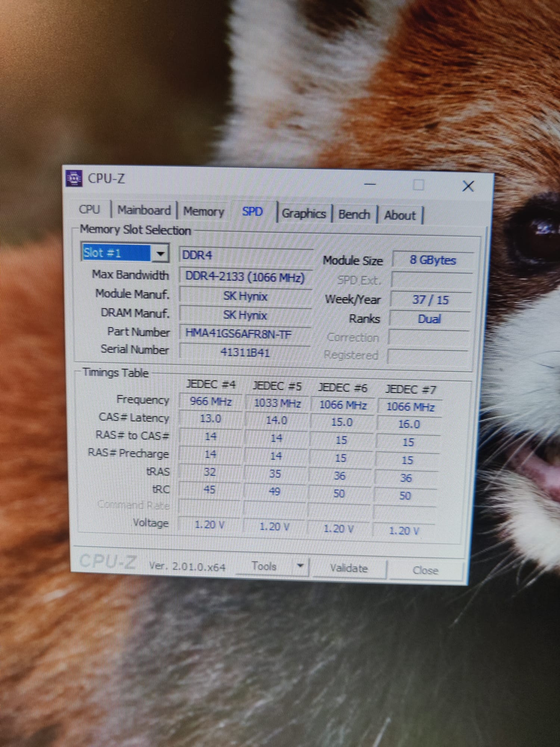The height and width of the screenshot is (747, 560).
Task: Open the About tab
Action: (400, 216)
